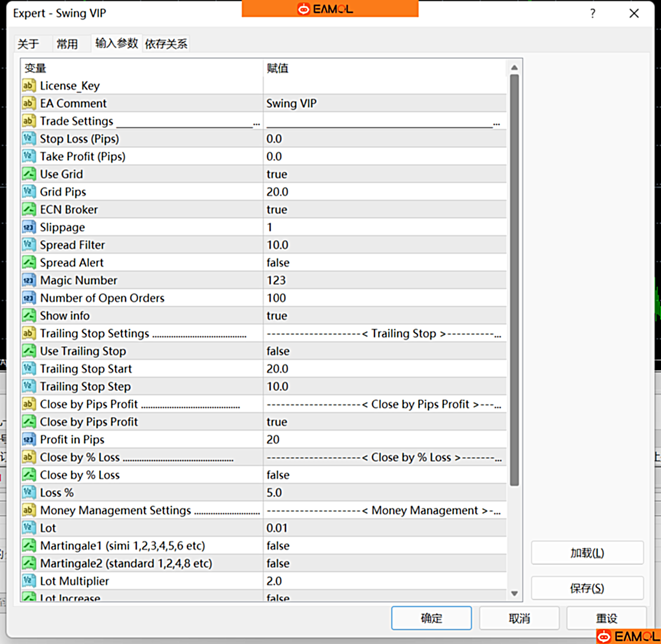Viewport: 661px width, 644px height.
Task: Click the Trade Settings string icon
Action: click(x=29, y=121)
